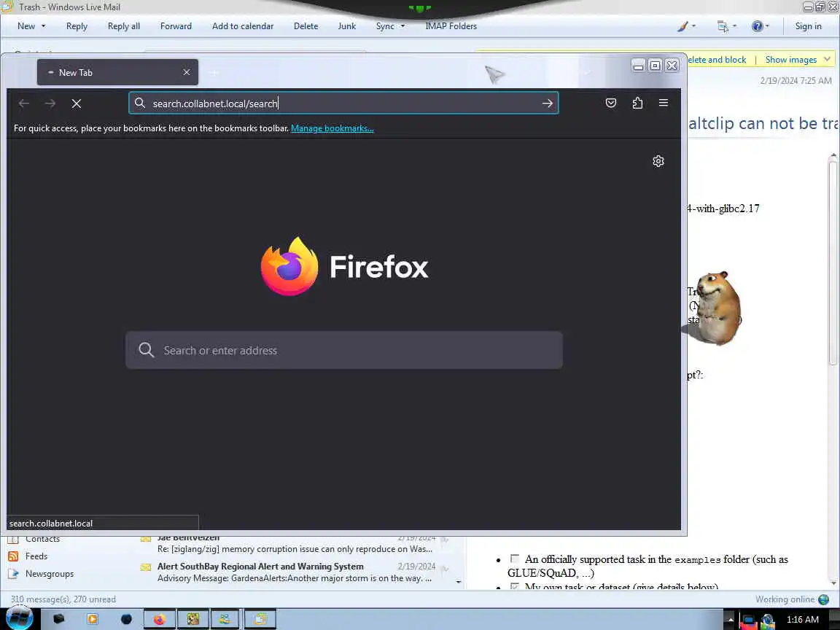This screenshot has height=630, width=840.
Task: Click Reply in Windows Live Mail toolbar
Action: 77,26
